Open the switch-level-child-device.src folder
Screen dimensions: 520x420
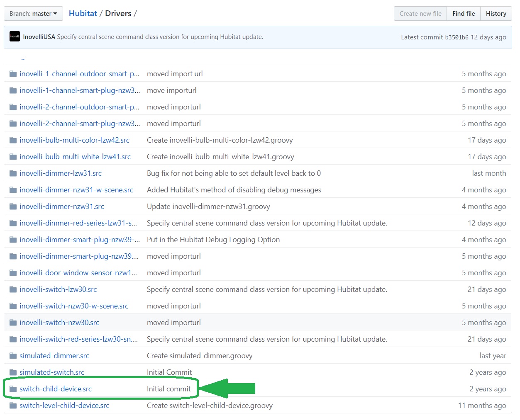coord(64,405)
